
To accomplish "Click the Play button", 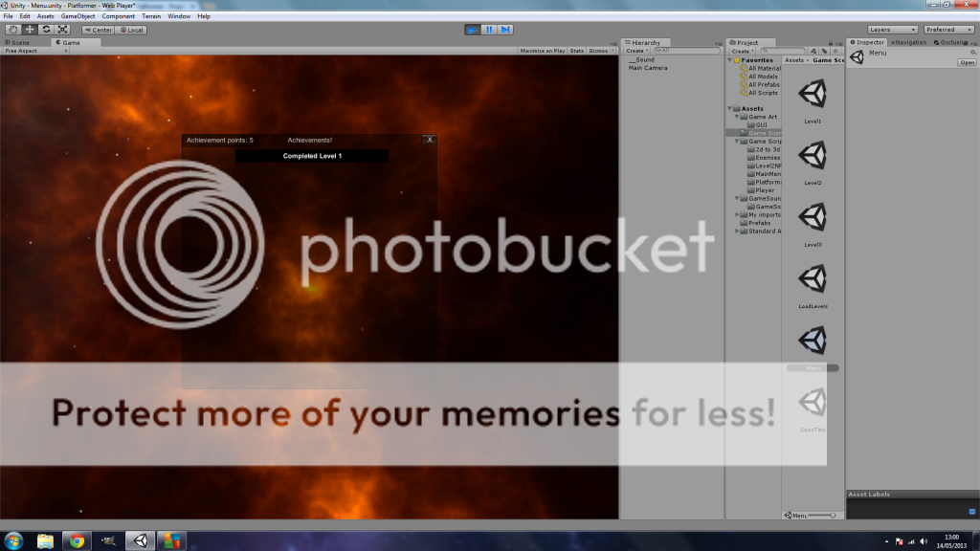I will 473,30.
